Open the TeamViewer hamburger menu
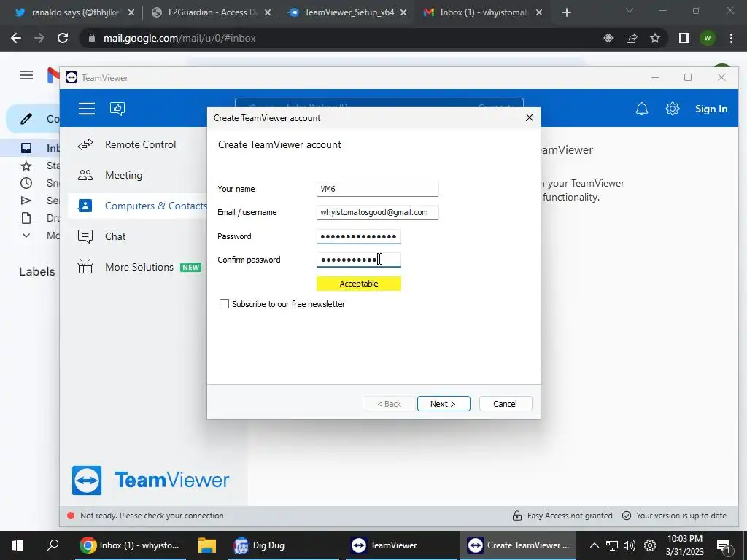This screenshot has height=560, width=747. (86, 109)
